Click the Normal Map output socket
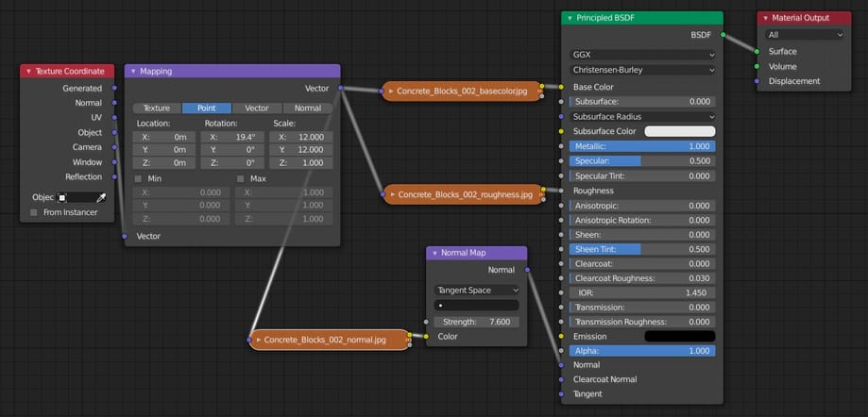The width and height of the screenshot is (868, 417). coord(527,270)
